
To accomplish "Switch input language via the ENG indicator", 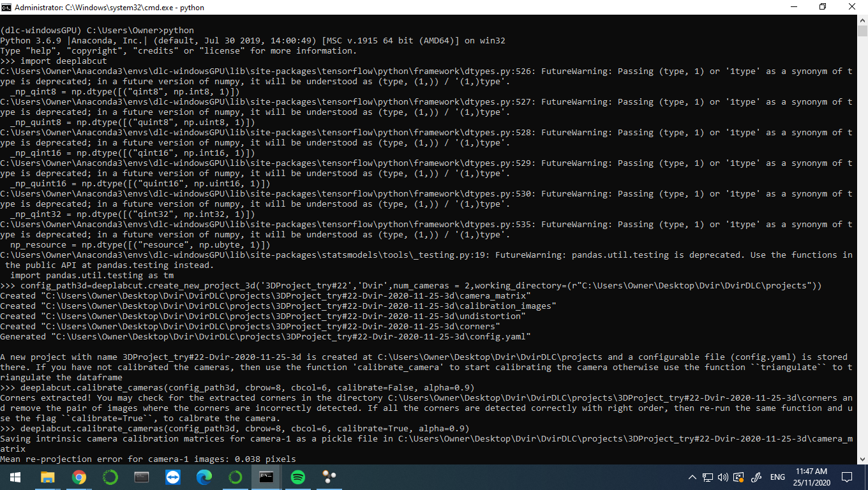I will point(777,477).
